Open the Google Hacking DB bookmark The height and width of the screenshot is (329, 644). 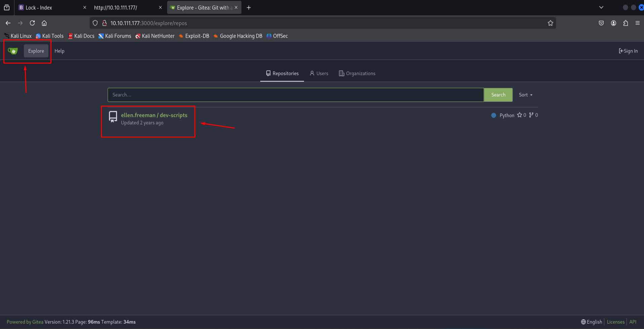point(238,36)
